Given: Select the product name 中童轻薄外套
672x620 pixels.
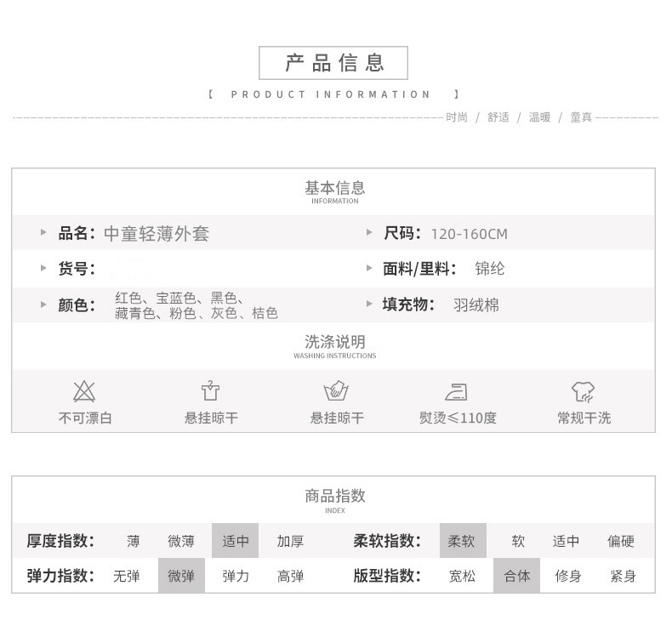Looking at the screenshot, I should pos(157,234).
